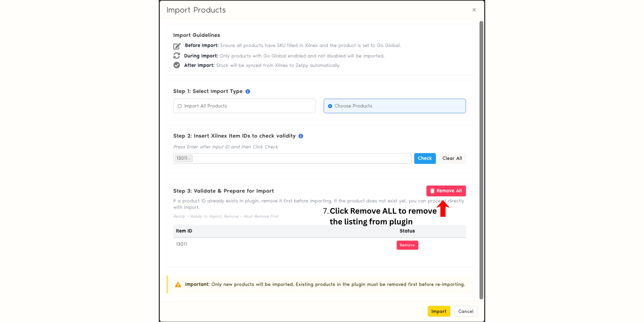
Task: Click the After Import checkmark icon
Action: pos(177,65)
